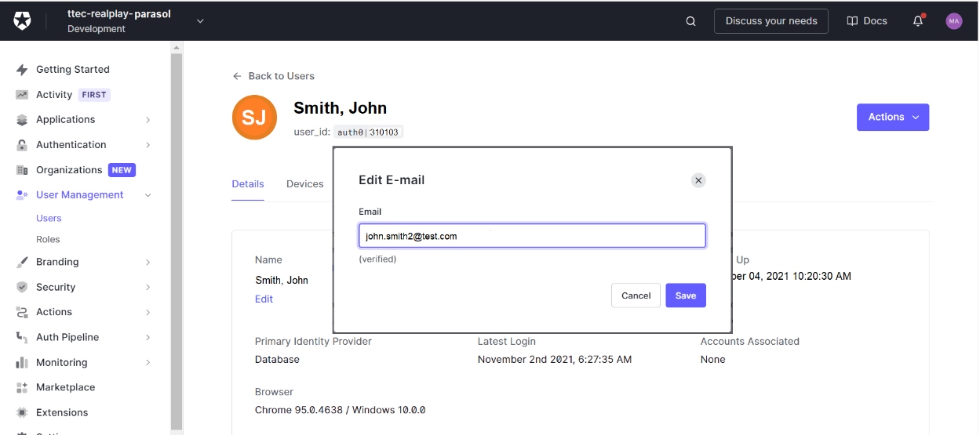Click the MA user avatar
This screenshot has height=435, width=980.
pyautogui.click(x=953, y=21)
